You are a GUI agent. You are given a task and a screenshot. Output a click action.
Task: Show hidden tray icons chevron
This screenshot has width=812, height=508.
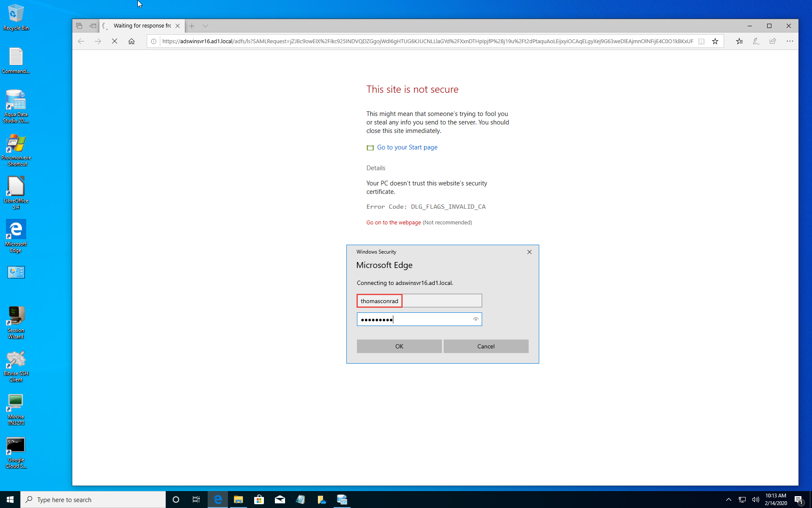click(x=728, y=500)
